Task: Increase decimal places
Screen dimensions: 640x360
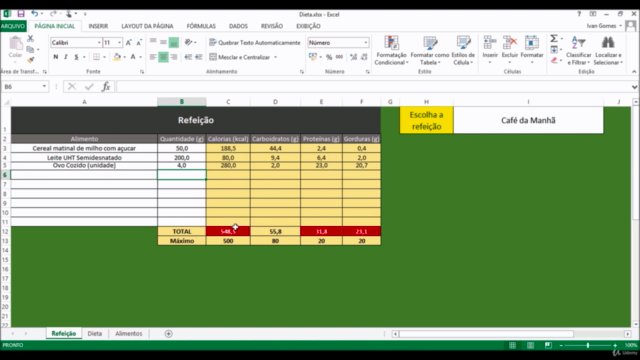Action: click(x=353, y=57)
